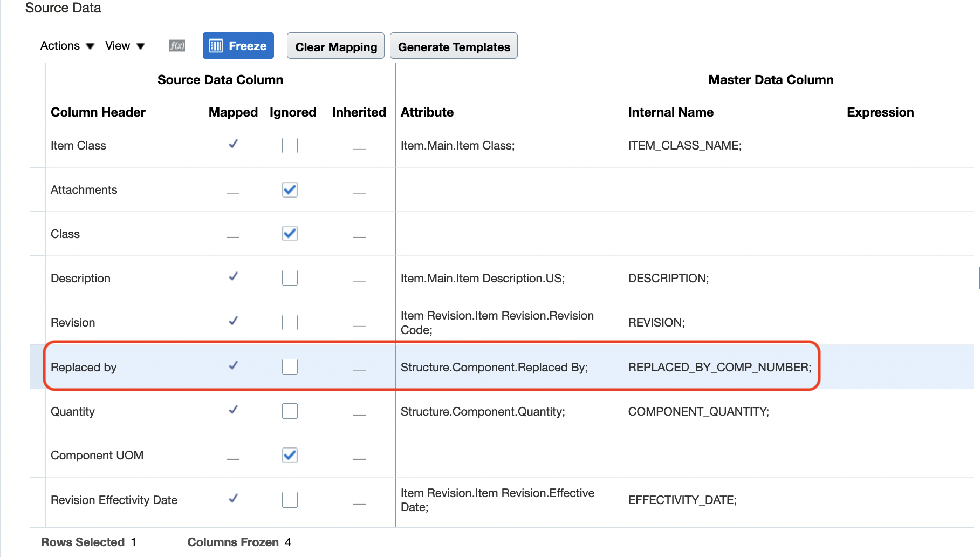980x557 pixels.
Task: Click the Freeze columns button
Action: [238, 46]
